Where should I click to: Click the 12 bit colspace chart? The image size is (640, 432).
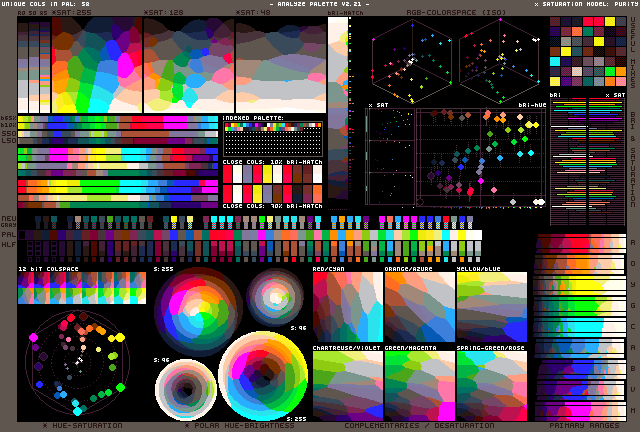[82, 288]
